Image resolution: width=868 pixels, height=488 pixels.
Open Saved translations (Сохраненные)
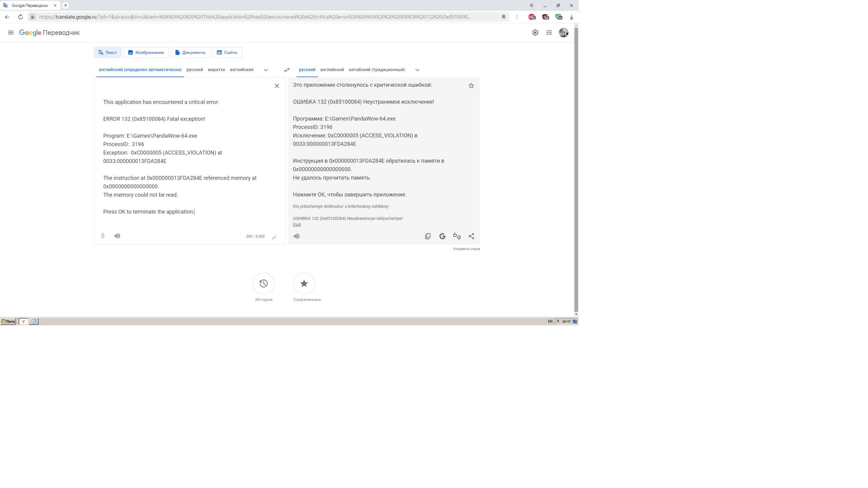pos(304,283)
